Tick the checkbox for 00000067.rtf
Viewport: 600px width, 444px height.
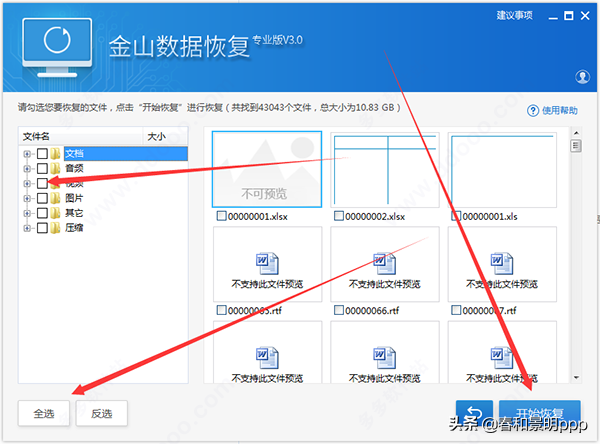[456, 310]
